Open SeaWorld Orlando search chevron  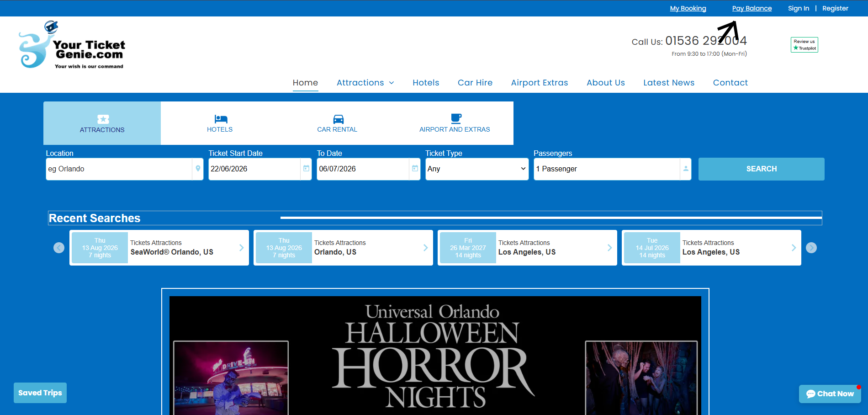(241, 248)
